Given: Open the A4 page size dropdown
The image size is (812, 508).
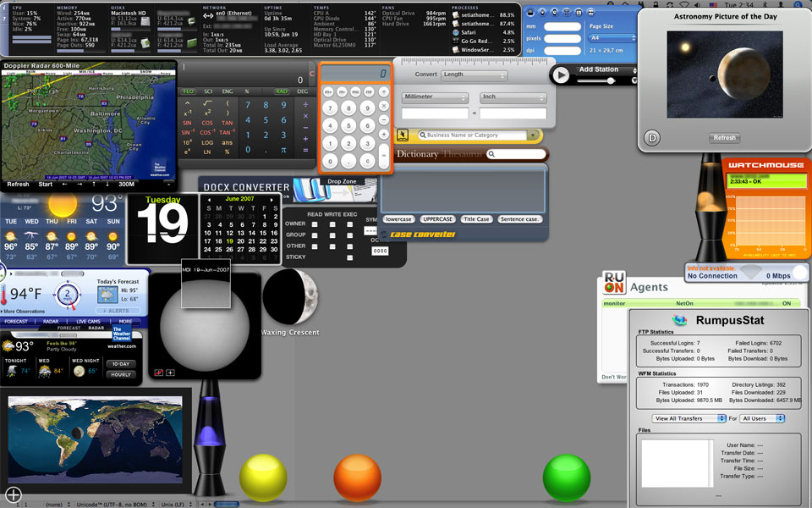Looking at the screenshot, I should point(612,38).
